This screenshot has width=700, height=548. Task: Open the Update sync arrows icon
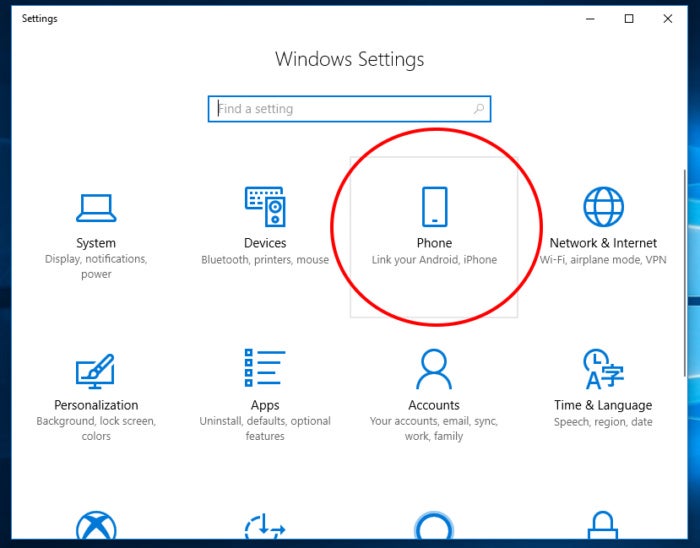(265, 526)
